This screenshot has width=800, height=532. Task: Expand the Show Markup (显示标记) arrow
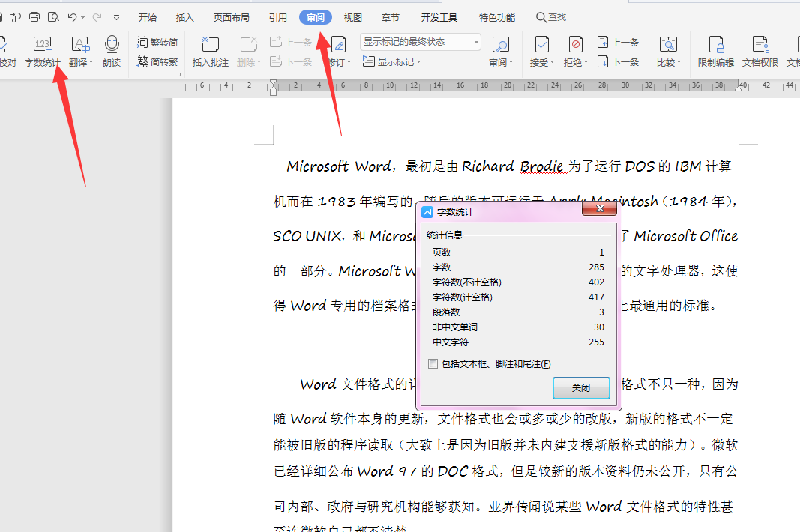point(419,62)
